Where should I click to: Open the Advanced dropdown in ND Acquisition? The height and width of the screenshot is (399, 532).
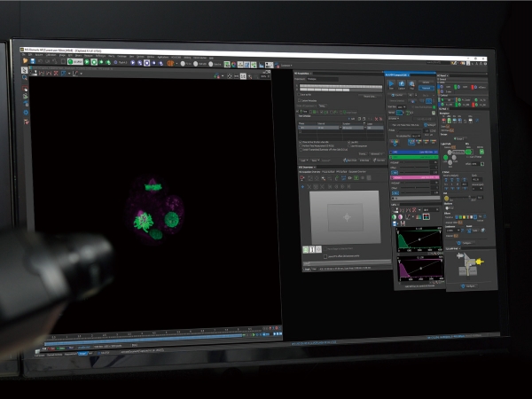pyautogui.click(x=376, y=154)
